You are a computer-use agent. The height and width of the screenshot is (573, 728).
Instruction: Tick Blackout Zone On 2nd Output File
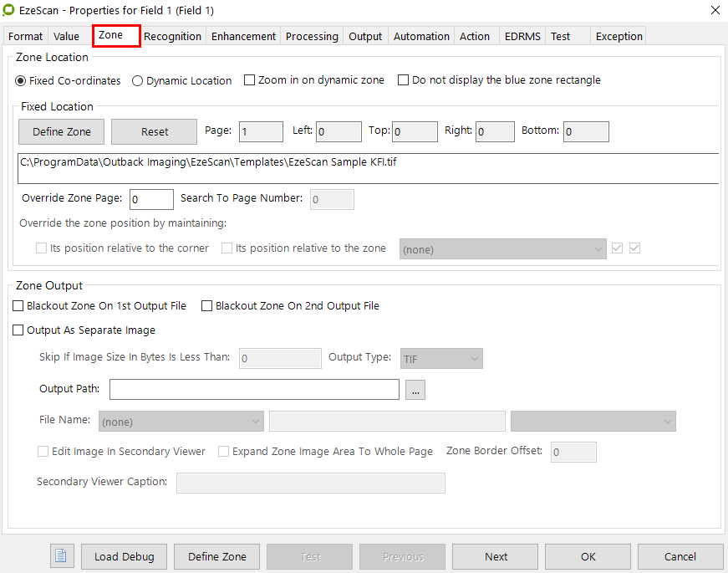[x=207, y=306]
